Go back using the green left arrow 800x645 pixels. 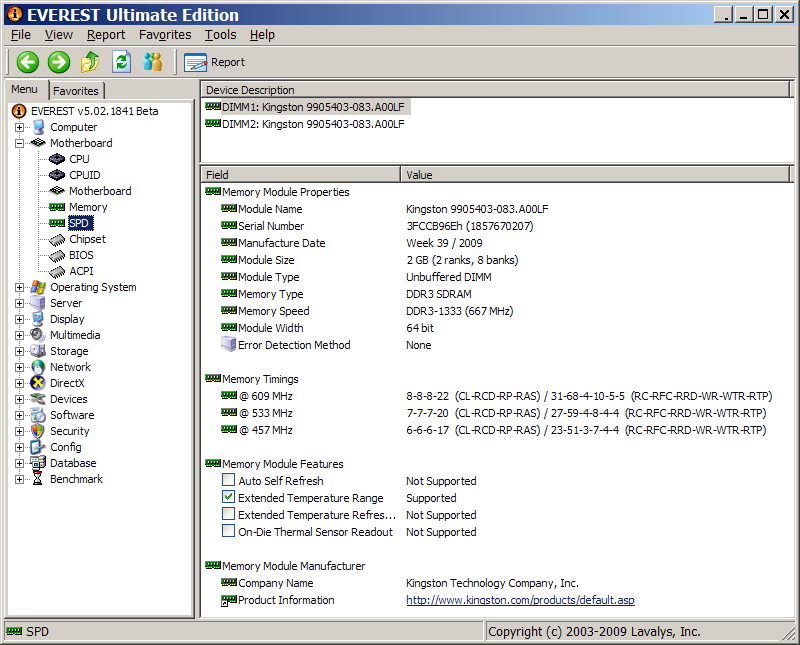[28, 62]
